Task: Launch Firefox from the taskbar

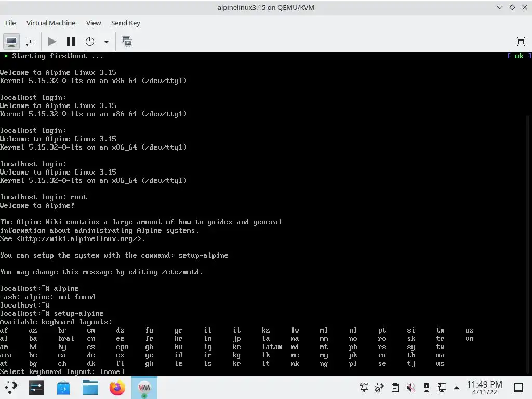Action: click(117, 388)
